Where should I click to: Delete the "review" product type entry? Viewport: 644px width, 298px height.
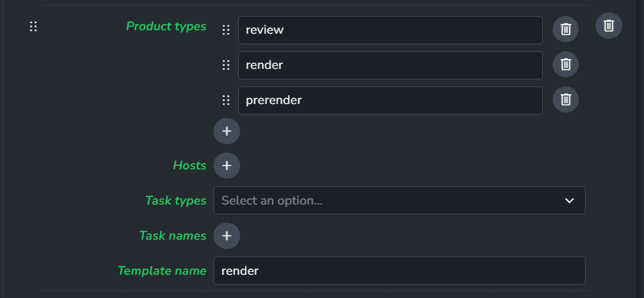(565, 30)
